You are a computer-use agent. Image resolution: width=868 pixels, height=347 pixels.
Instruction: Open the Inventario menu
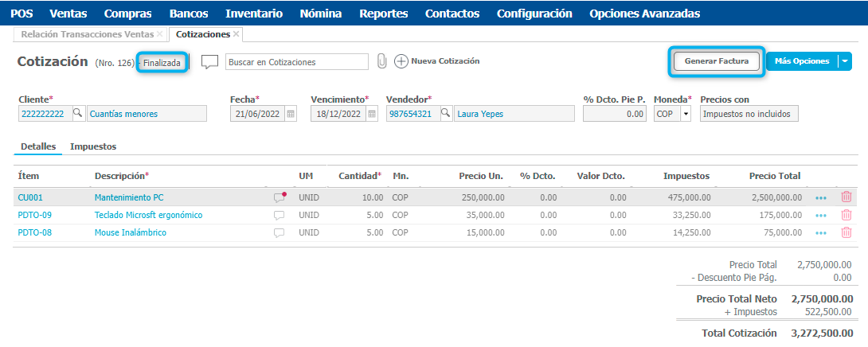[253, 14]
